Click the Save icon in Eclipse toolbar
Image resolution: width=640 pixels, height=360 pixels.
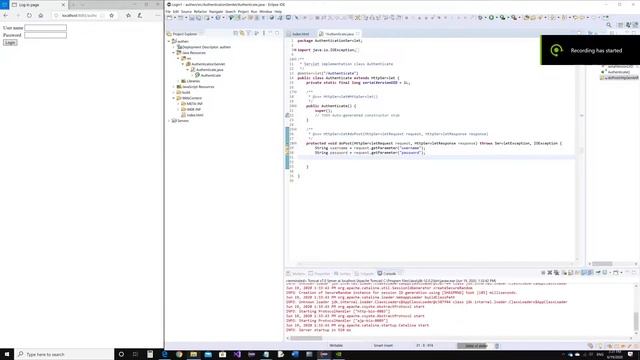191,18
